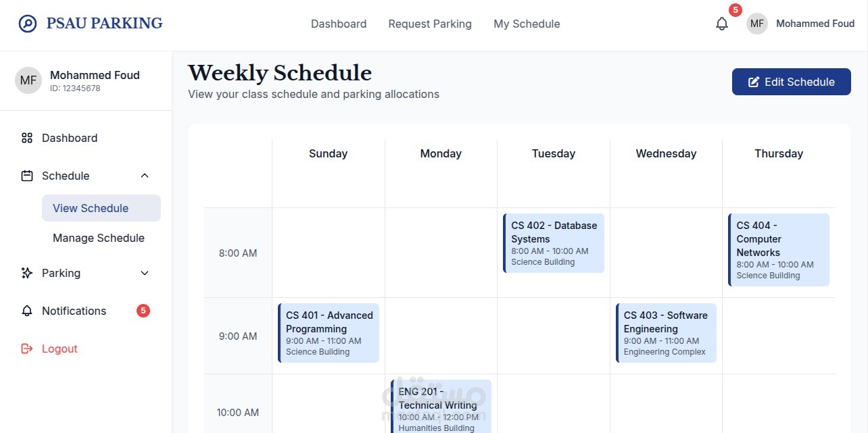868x433 pixels.
Task: Expand the Parking section chevron
Action: point(144,273)
